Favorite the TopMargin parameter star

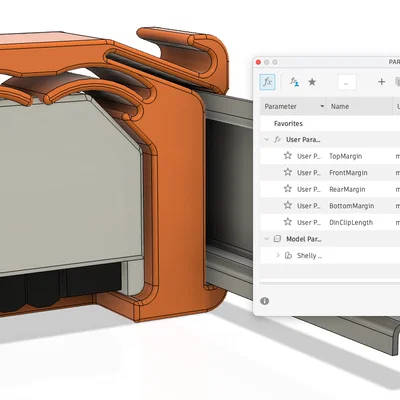coord(288,155)
